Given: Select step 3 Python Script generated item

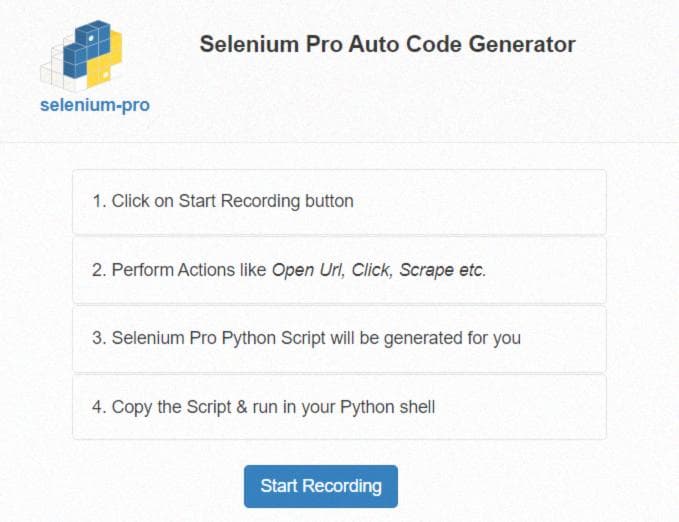Looking at the screenshot, I should coord(339,339).
